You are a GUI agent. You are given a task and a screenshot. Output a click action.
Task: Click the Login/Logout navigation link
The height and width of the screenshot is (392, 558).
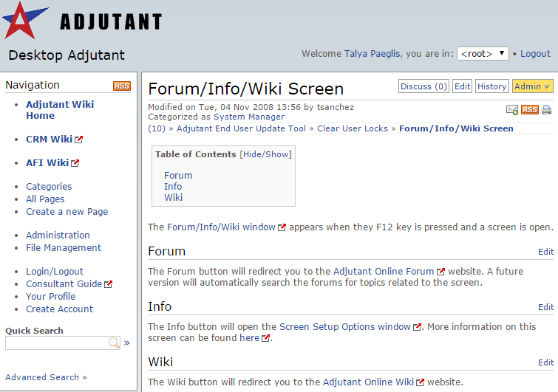[55, 272]
